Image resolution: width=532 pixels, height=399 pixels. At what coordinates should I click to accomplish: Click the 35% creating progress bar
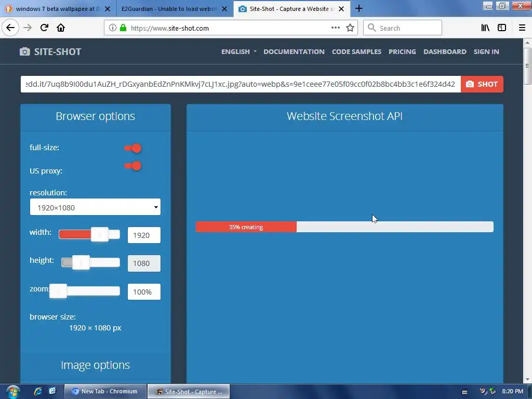[344, 227]
